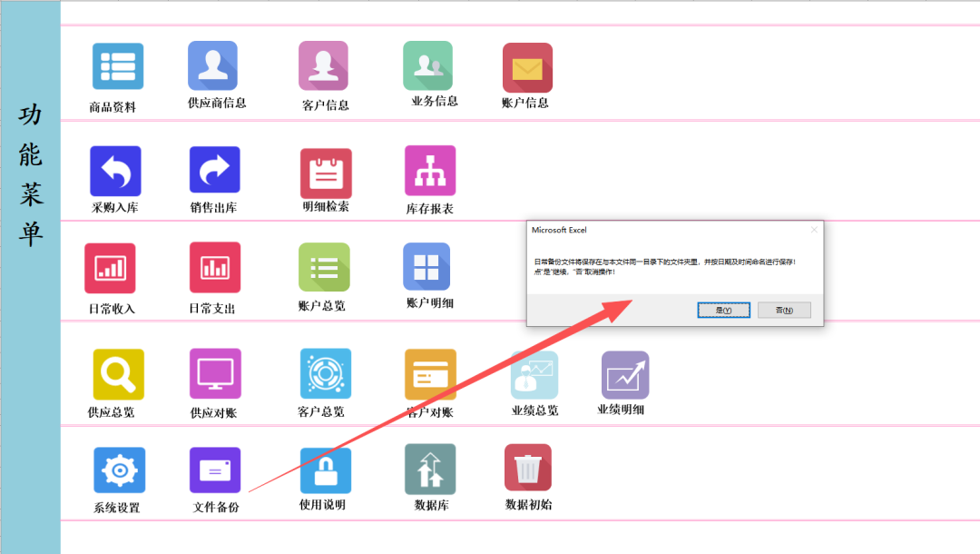Open the 明细检索 detail search icon
Viewport: 980px width, 554px height.
point(326,173)
